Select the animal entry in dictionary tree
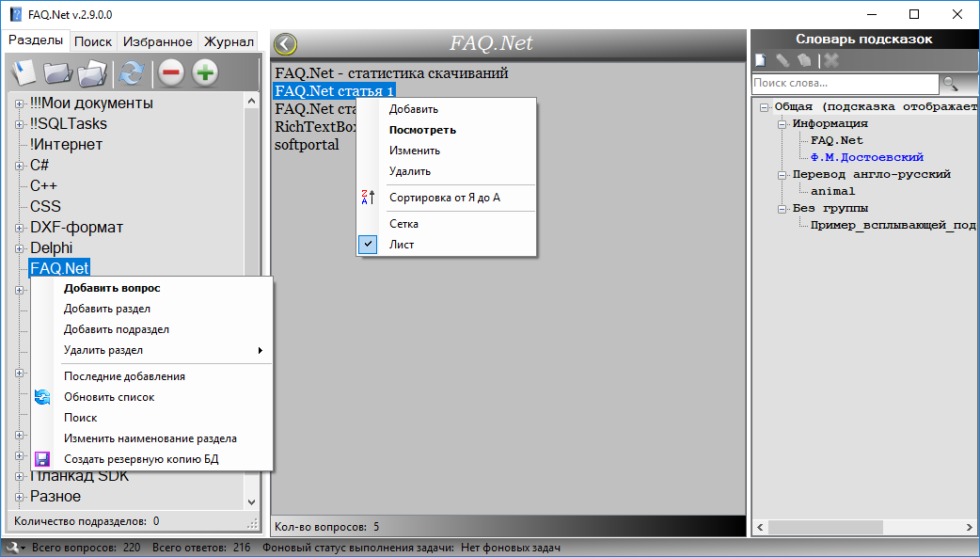The width and height of the screenshot is (980, 557). coord(833,191)
